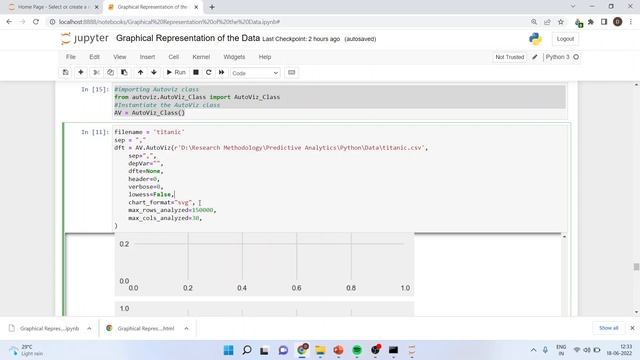Open the Help menu
The height and width of the screenshot is (360, 640).
265,57
